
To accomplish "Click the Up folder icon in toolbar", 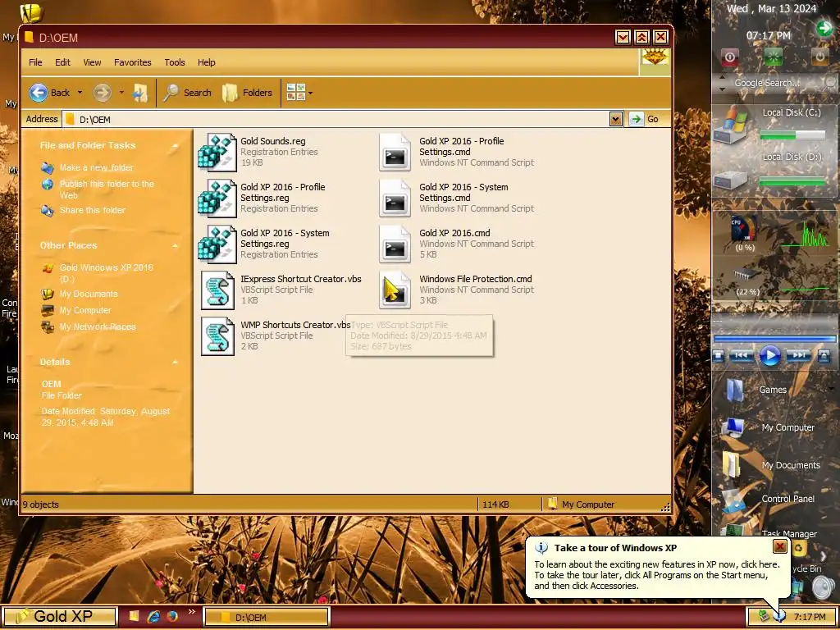I will pyautogui.click(x=140, y=93).
